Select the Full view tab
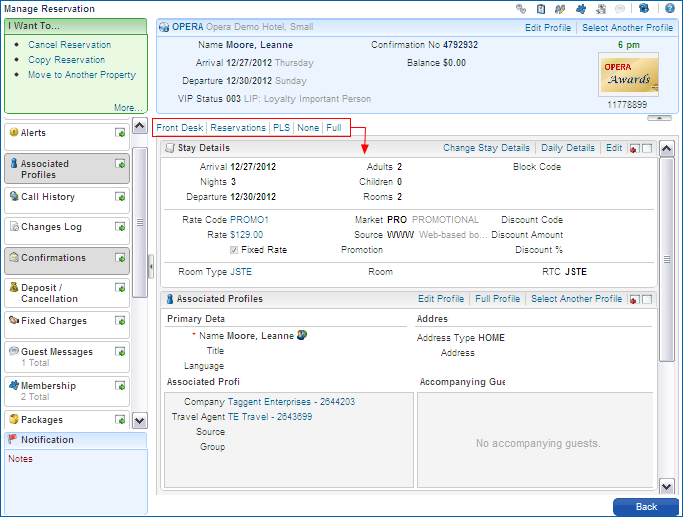Image resolution: width=683 pixels, height=517 pixels. (x=334, y=128)
